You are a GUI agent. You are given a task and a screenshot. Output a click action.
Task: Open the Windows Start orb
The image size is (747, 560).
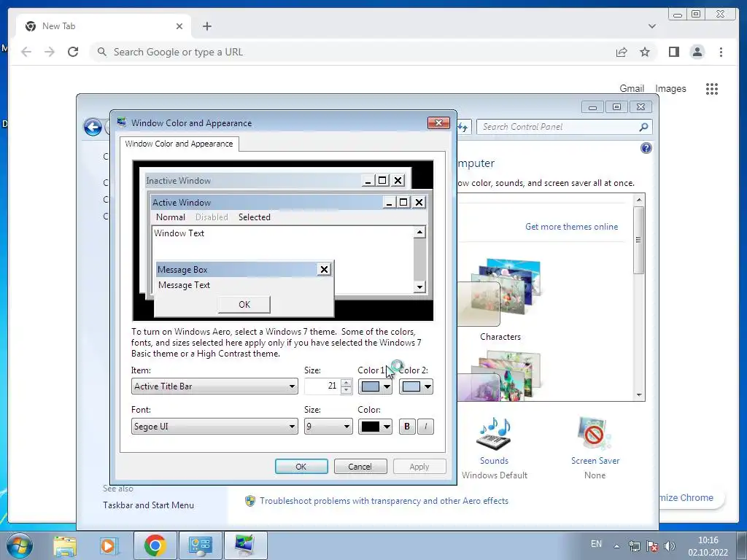pyautogui.click(x=20, y=545)
